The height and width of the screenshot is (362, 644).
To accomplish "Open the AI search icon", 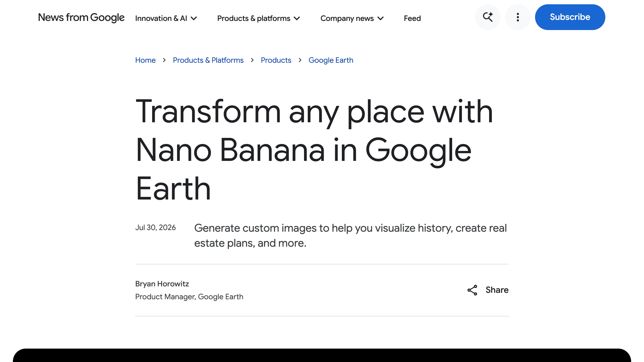I will (488, 17).
